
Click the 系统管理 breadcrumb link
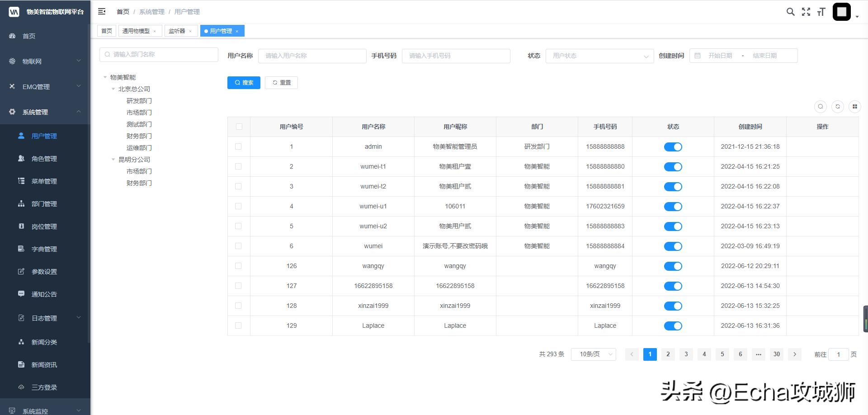pyautogui.click(x=152, y=11)
